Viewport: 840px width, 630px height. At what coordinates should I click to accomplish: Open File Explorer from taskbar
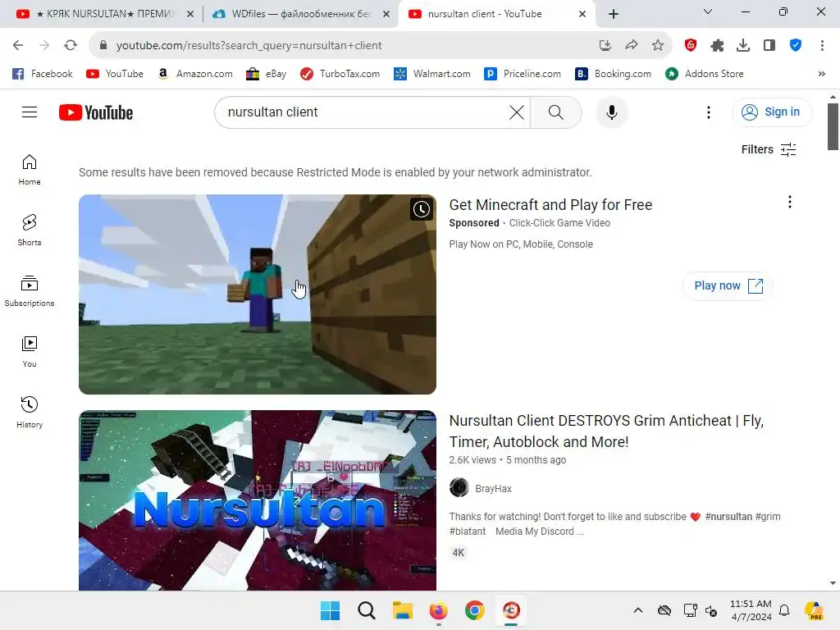402,610
